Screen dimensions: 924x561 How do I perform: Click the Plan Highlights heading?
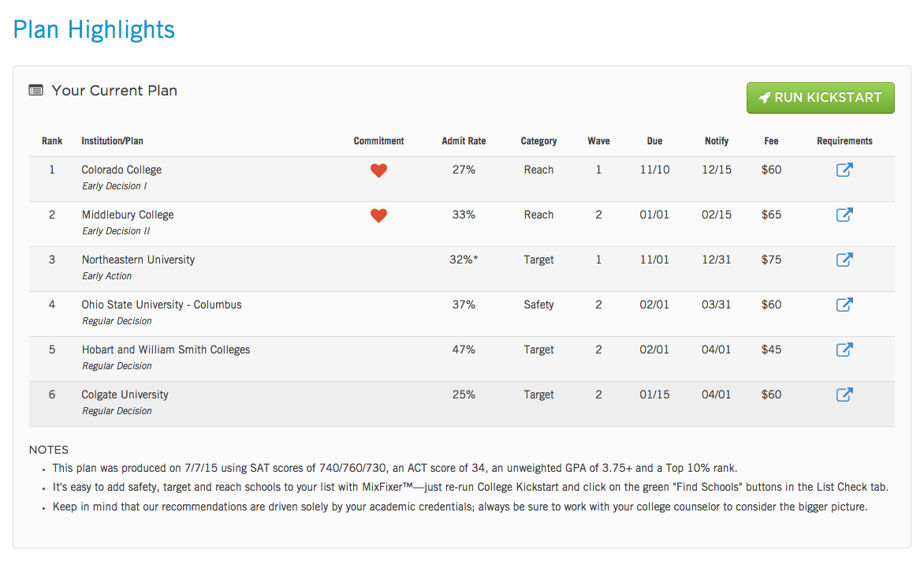[95, 29]
